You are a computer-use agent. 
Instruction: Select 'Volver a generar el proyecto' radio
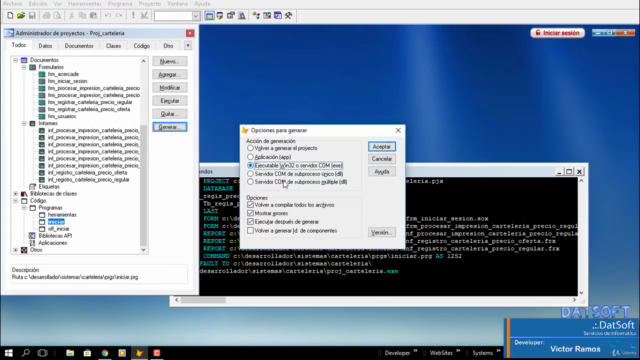(282, 148)
